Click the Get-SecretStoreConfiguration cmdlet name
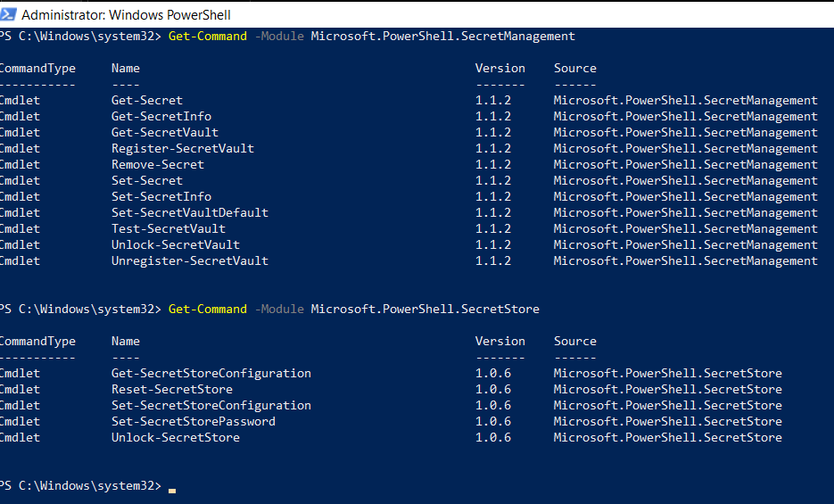This screenshot has height=504, width=834. pyautogui.click(x=211, y=374)
